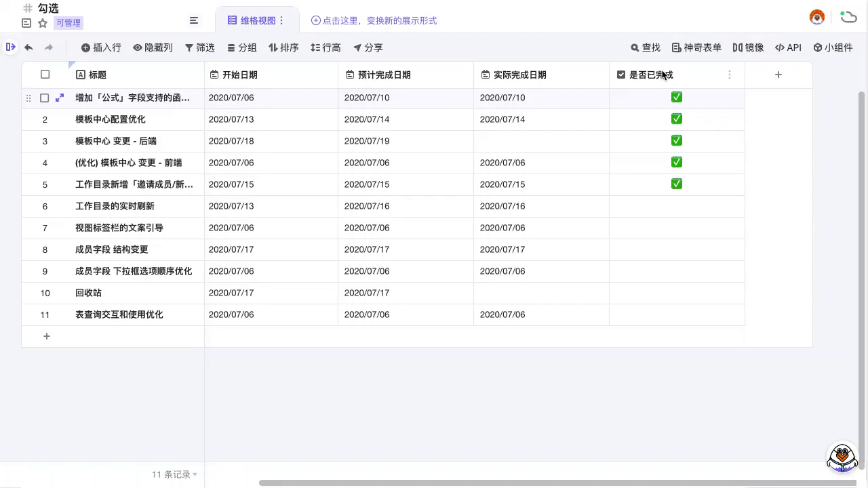
Task: Open 维格视图 view options menu
Action: pos(282,20)
